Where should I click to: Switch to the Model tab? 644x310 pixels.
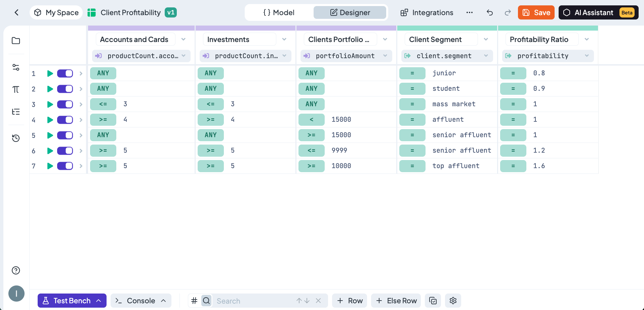pos(279,13)
